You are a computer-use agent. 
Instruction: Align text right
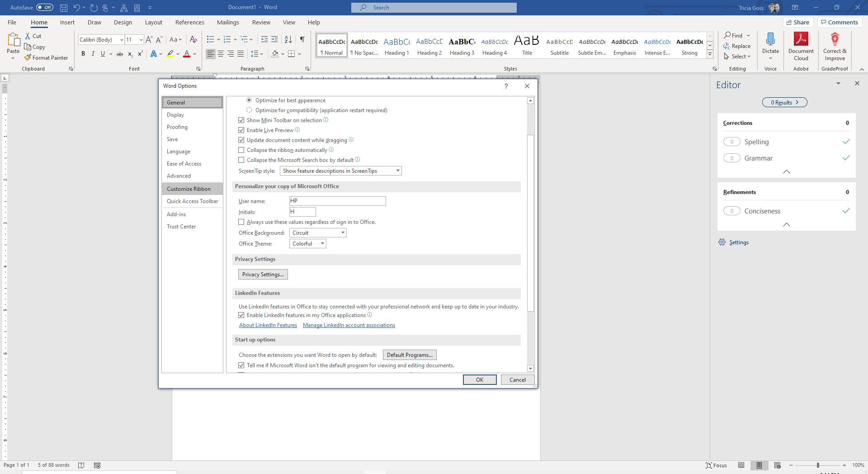tap(231, 54)
